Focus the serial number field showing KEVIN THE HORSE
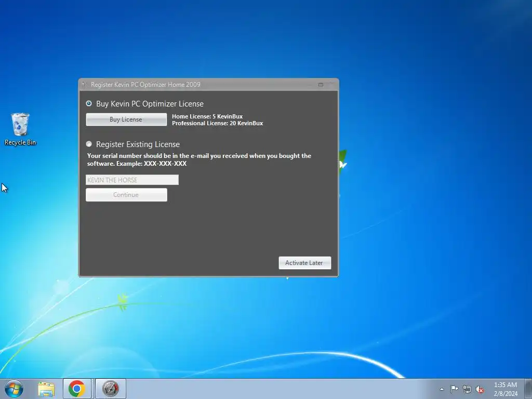This screenshot has width=532, height=399. (x=132, y=180)
